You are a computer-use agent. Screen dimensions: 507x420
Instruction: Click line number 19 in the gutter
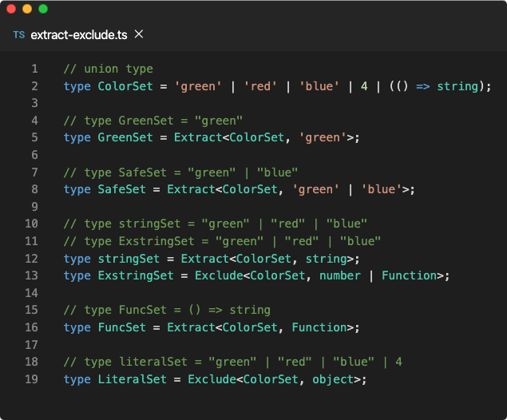tap(31, 379)
